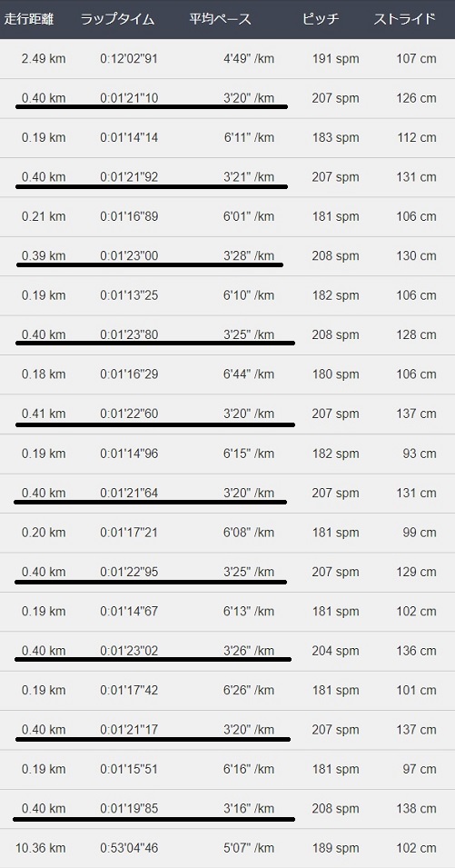Click the ピッチ column header

coord(321,19)
